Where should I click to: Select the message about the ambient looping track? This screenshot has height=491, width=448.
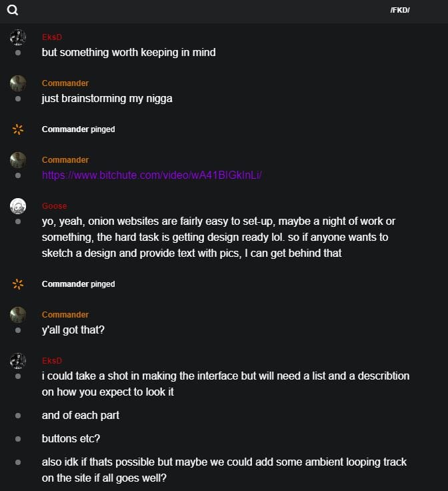click(224, 468)
